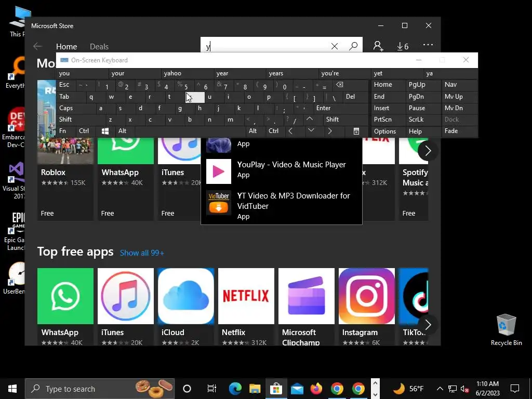The width and height of the screenshot is (532, 399).
Task: Click the muted volume icon in tray
Action: tap(465, 389)
